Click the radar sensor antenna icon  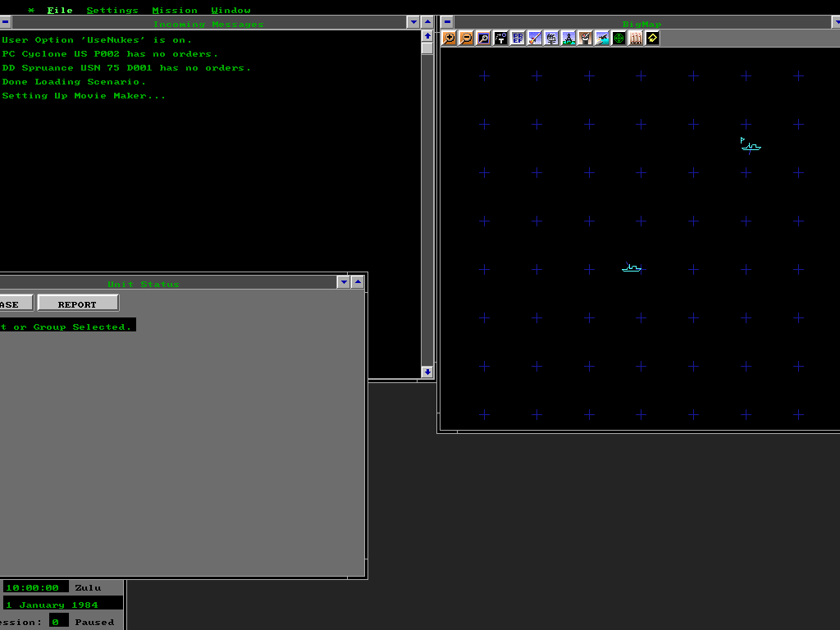click(x=551, y=38)
